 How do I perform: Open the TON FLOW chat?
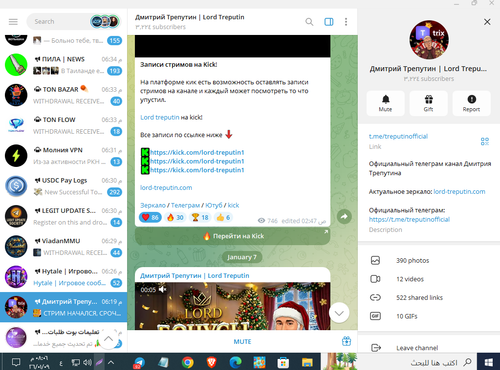(x=63, y=125)
